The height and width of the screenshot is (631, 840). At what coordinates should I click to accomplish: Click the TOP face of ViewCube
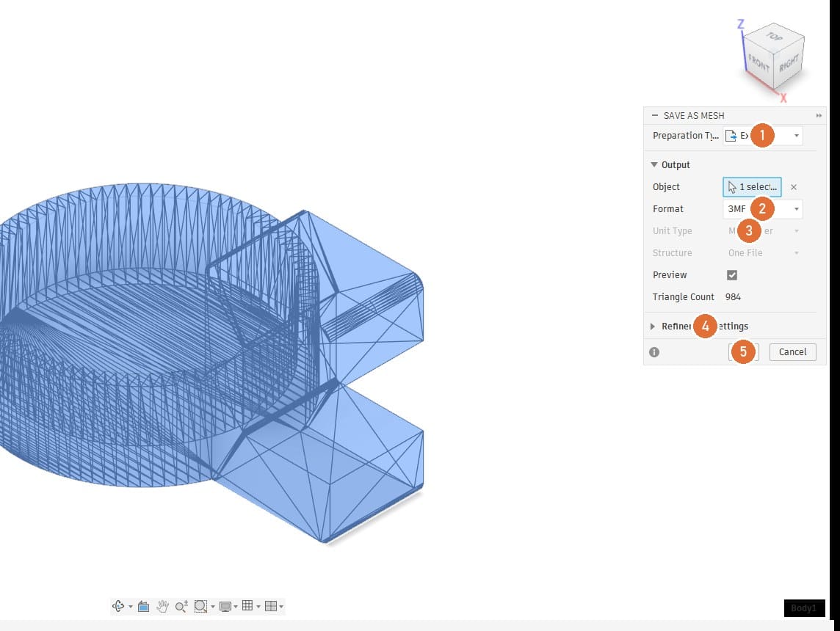click(774, 37)
